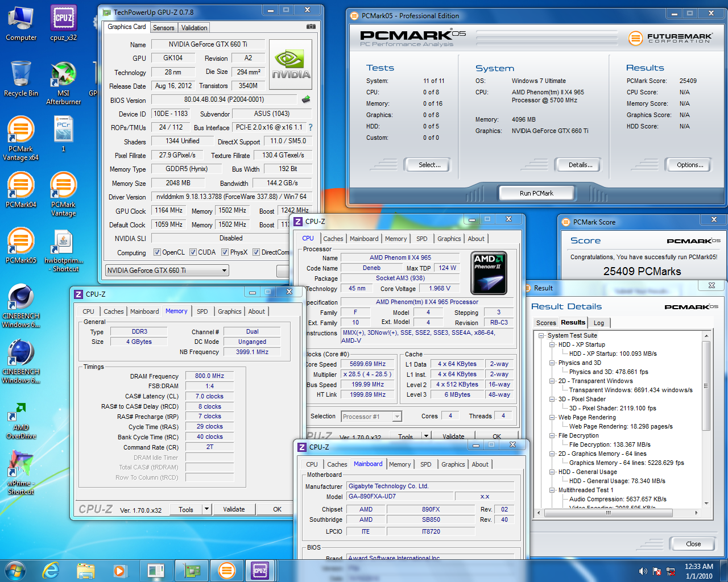Image resolution: width=728 pixels, height=582 pixels.
Task: Open Tools dropdown arrow in CPU-Z Memory window
Action: click(206, 509)
